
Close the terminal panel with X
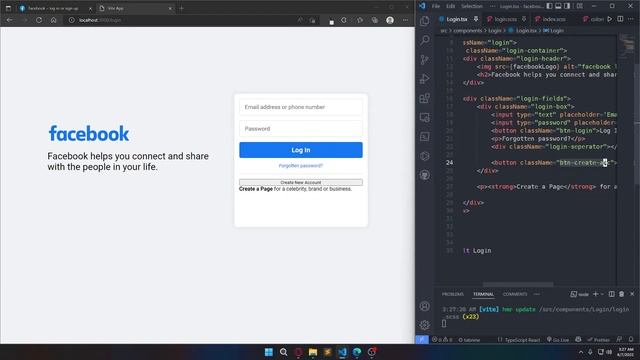[632, 294]
